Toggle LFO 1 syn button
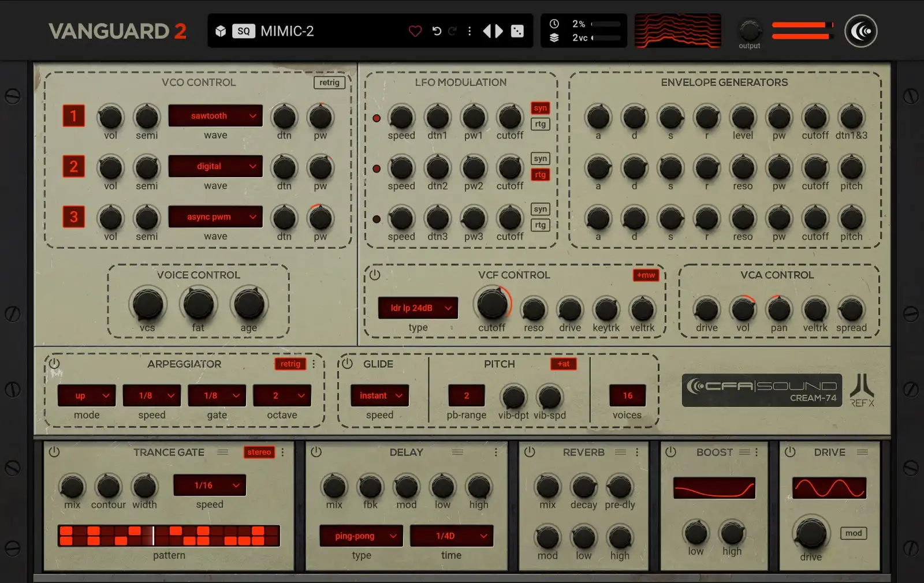The width and height of the screenshot is (924, 583). pos(540,108)
